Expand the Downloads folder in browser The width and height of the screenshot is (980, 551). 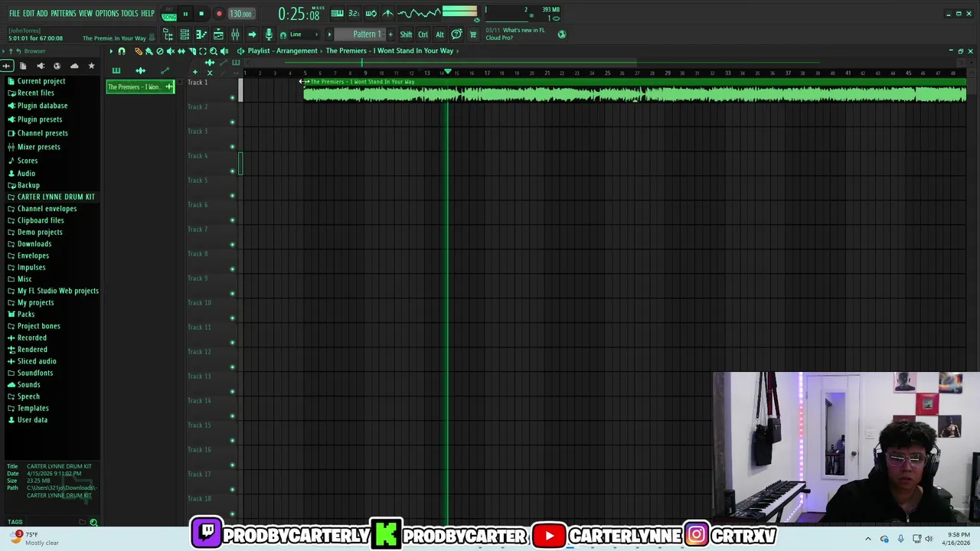coord(34,244)
